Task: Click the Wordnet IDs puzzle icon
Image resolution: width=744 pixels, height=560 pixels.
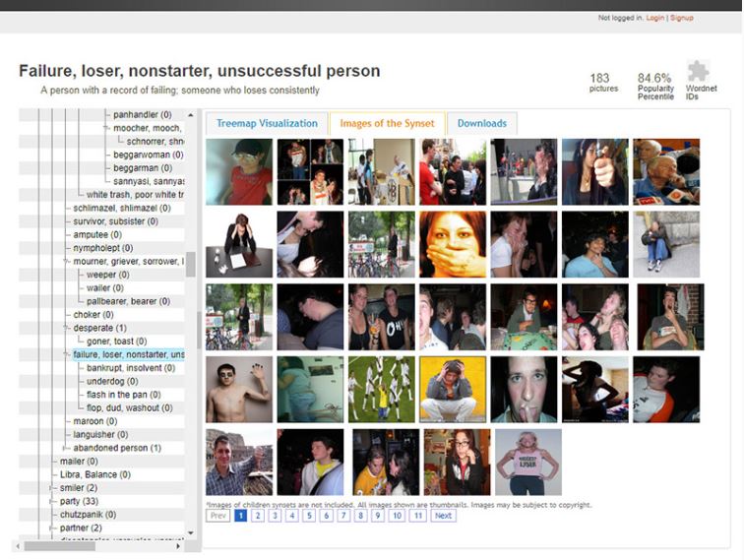Action: point(698,72)
